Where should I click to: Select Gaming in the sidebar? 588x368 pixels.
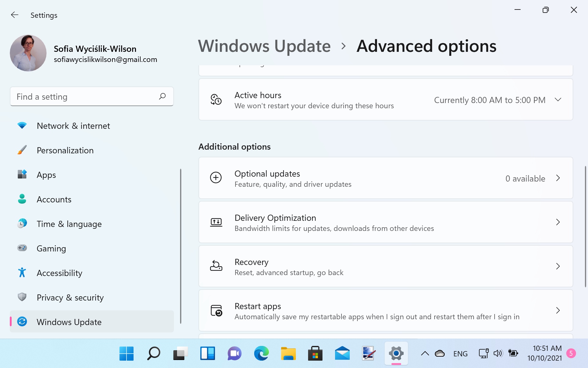pos(92,248)
